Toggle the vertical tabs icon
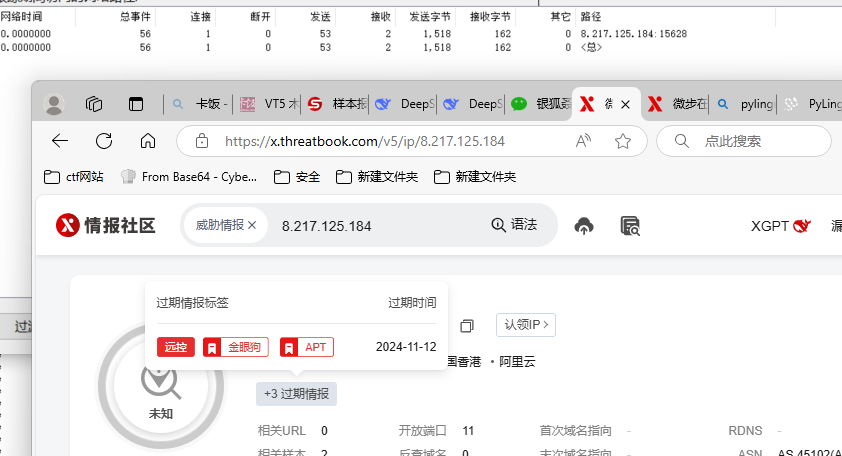The height and width of the screenshot is (456, 842). [x=136, y=104]
